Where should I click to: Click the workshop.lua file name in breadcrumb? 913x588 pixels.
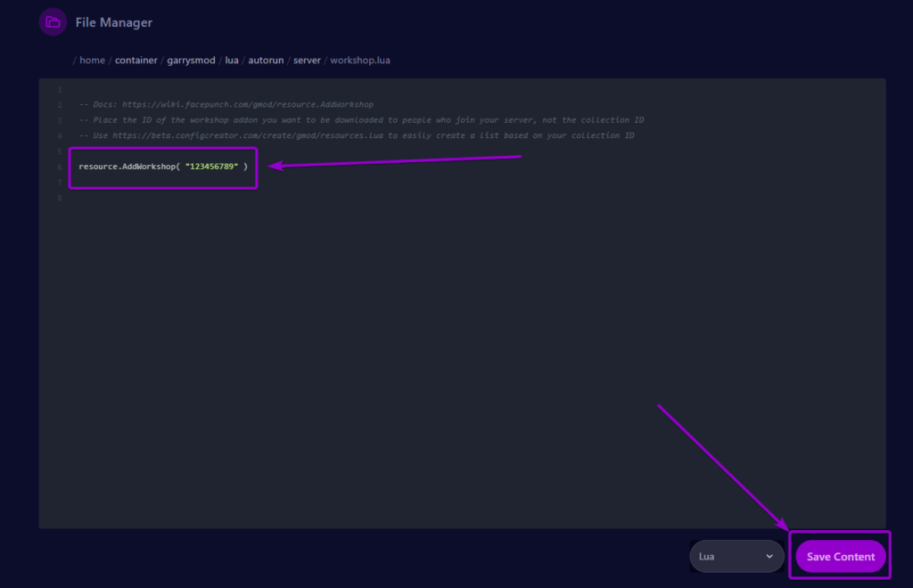coord(360,60)
